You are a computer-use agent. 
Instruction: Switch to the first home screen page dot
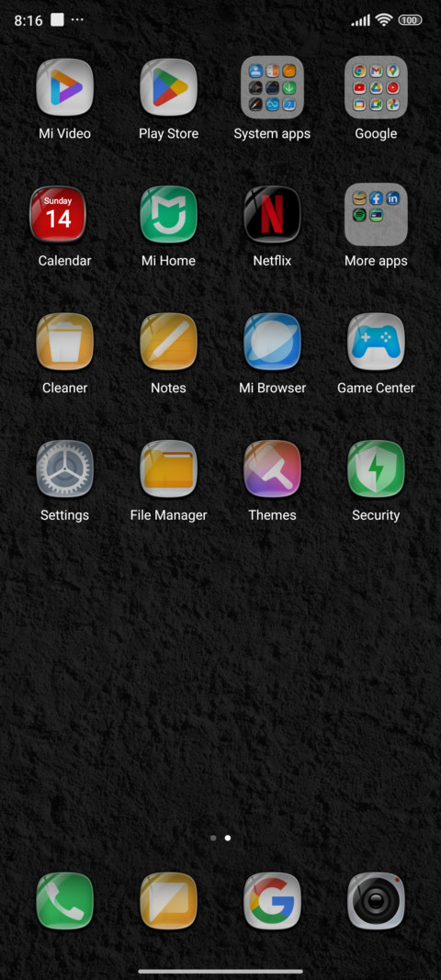[213, 839]
